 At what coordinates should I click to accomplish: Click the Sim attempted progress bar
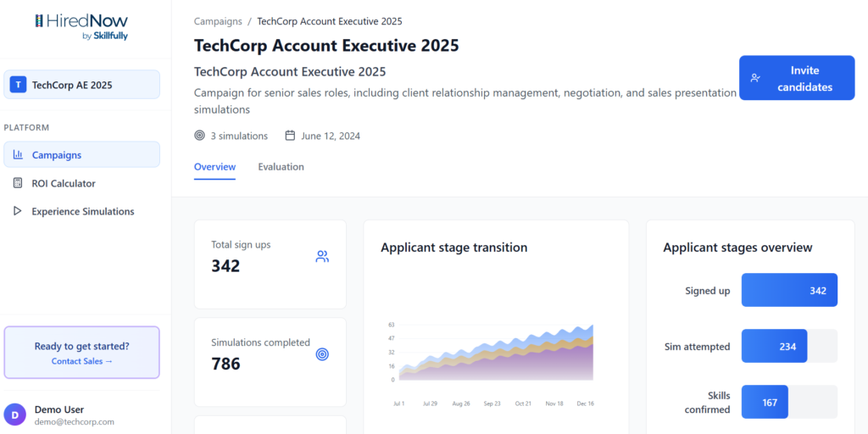788,346
